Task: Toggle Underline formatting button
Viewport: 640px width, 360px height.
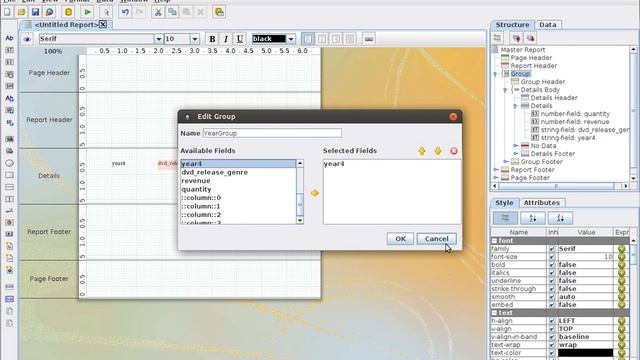Action: (x=240, y=39)
